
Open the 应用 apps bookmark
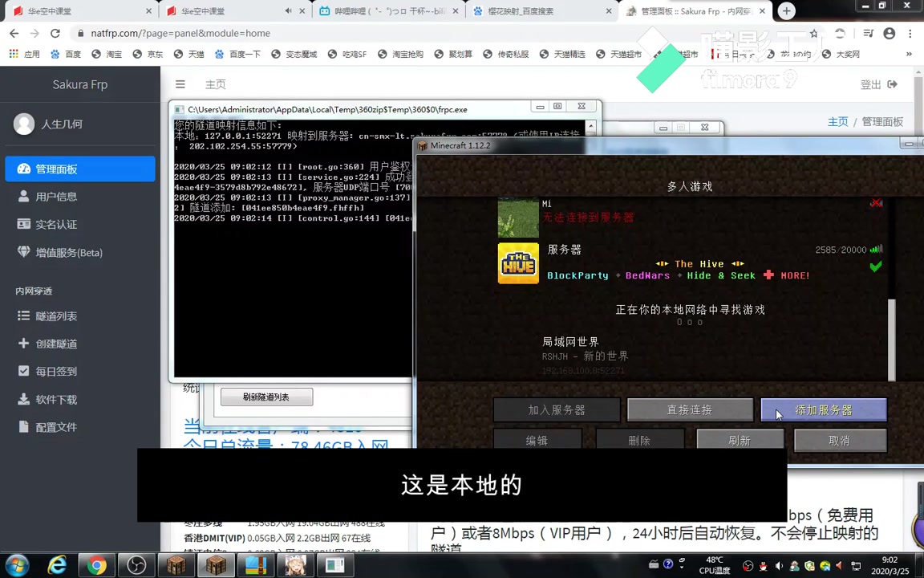click(x=25, y=55)
